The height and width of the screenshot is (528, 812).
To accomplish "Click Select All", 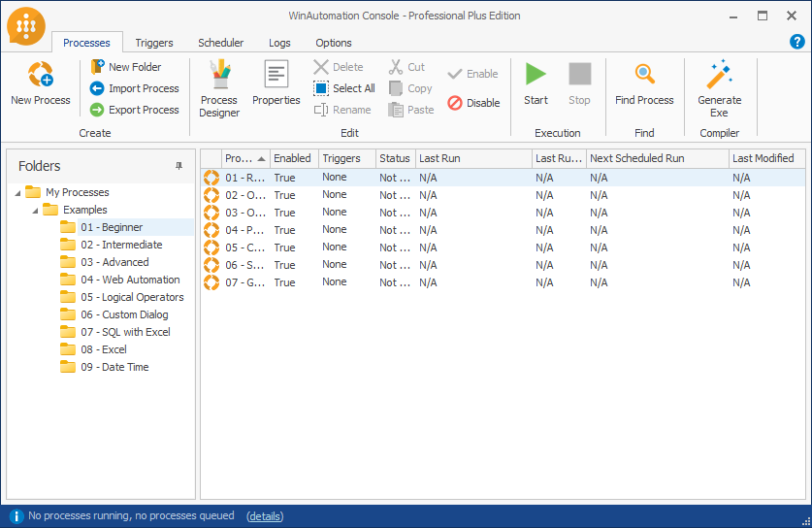I will [x=343, y=88].
